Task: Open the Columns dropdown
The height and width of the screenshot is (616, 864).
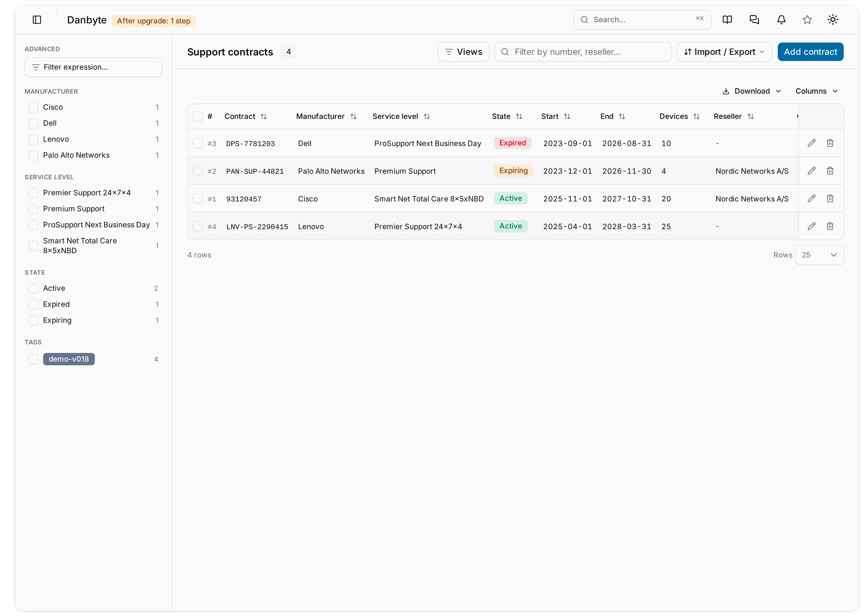Action: pyautogui.click(x=816, y=91)
